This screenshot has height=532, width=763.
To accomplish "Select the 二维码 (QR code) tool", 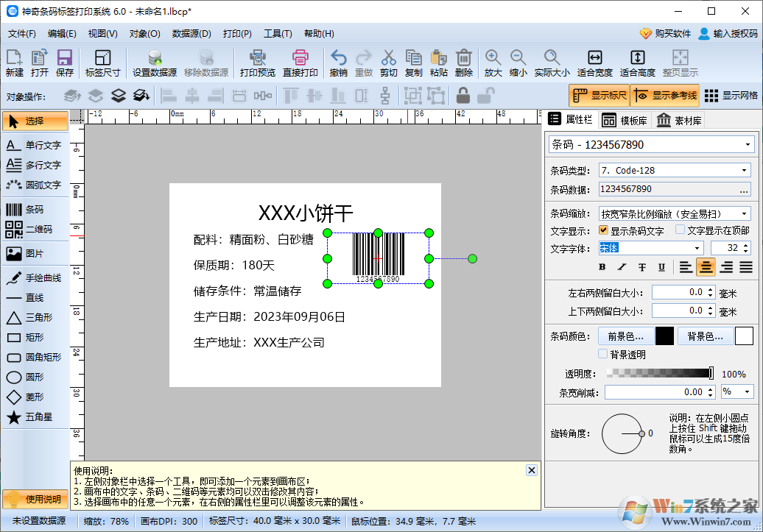I will click(x=34, y=230).
